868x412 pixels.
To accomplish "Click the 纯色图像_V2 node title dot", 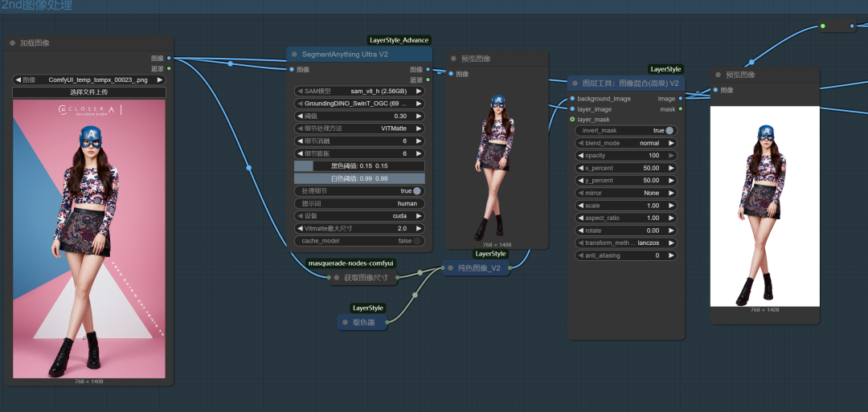I will click(451, 268).
